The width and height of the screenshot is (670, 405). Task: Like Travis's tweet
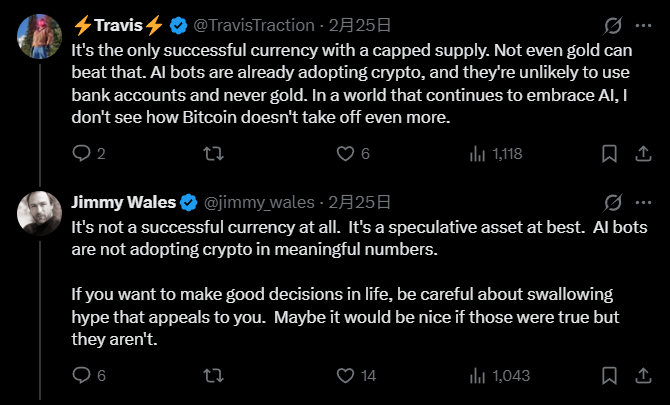[x=345, y=154]
